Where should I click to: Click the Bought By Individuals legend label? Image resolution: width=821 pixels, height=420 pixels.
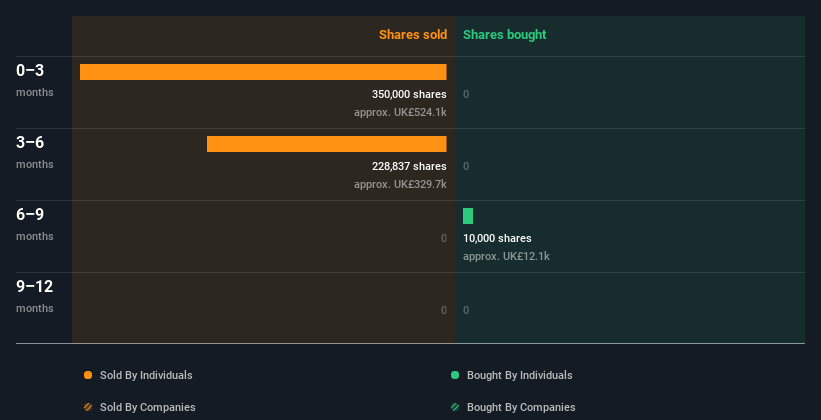click(519, 375)
